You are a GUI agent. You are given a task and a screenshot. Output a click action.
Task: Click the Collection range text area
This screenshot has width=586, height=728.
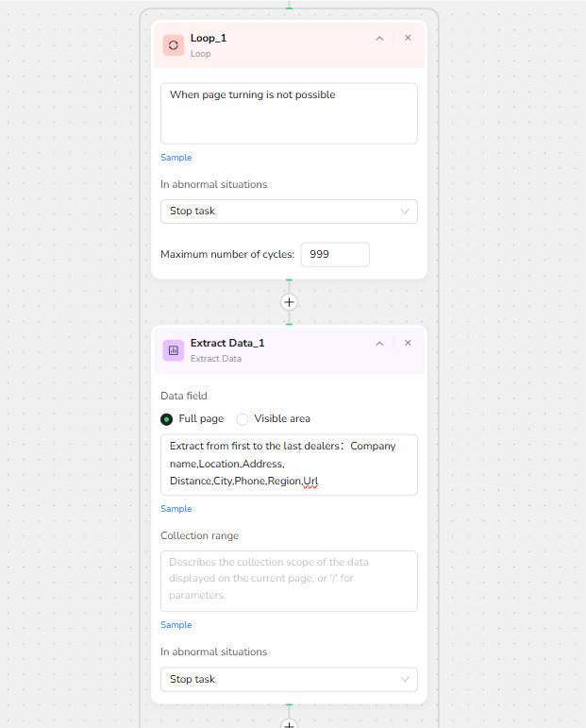point(289,581)
